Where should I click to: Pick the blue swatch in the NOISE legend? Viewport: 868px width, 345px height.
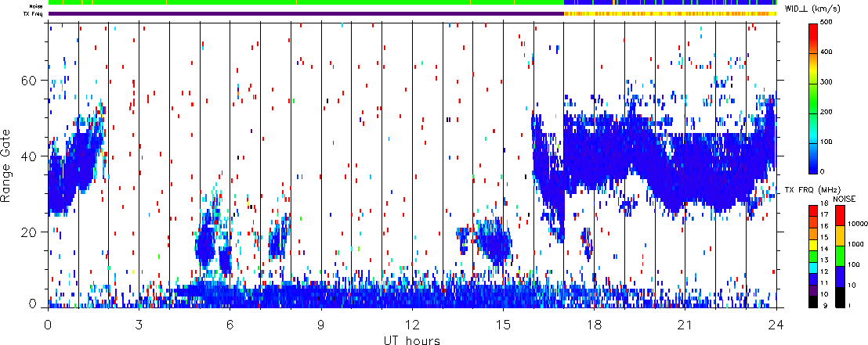tap(840, 276)
